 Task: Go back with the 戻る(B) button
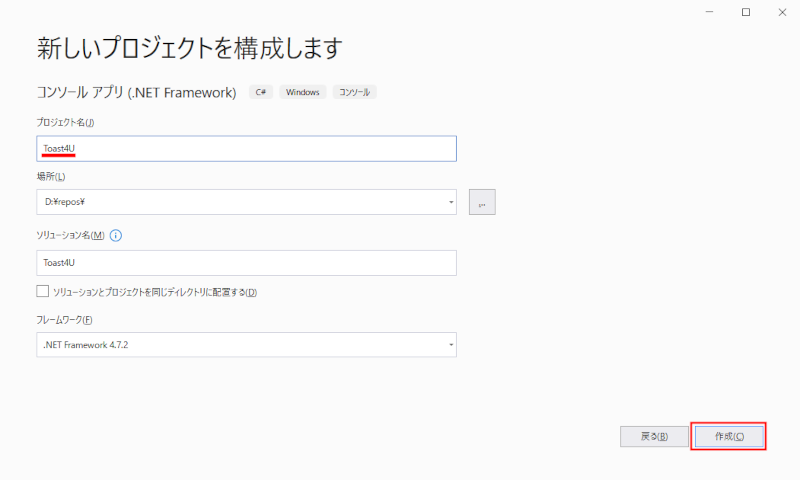click(x=654, y=436)
